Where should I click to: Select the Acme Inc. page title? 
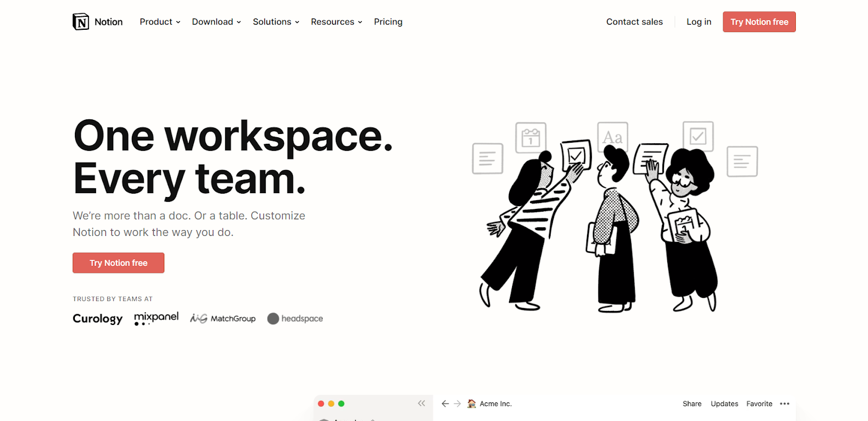click(x=496, y=404)
